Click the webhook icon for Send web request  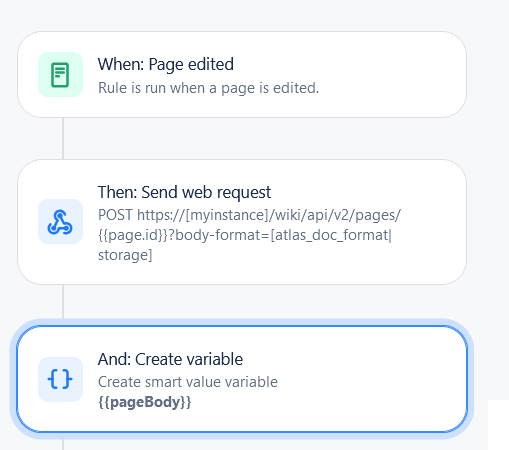pyautogui.click(x=60, y=222)
